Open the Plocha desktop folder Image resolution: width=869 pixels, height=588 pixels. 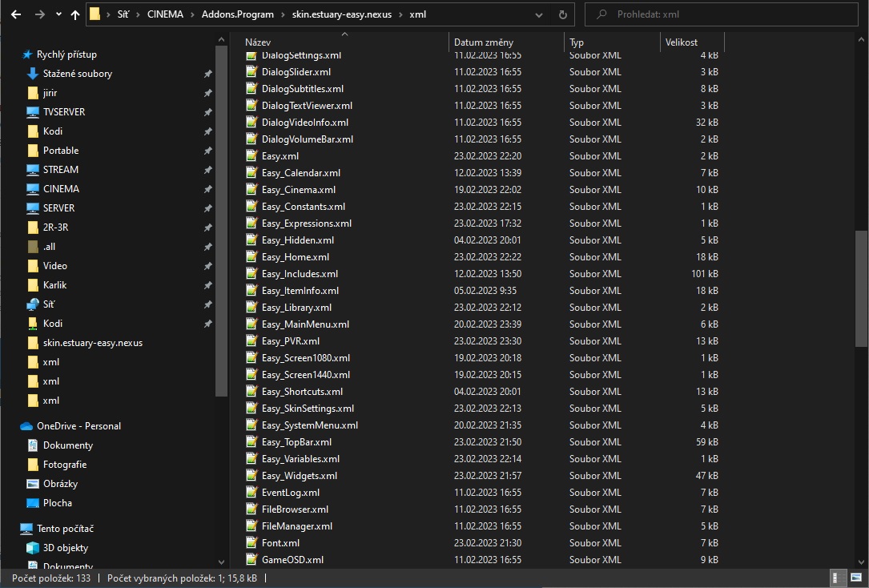[57, 503]
